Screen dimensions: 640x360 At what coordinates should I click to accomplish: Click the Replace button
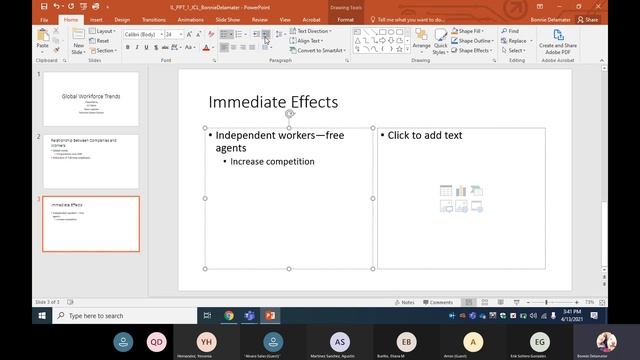[x=514, y=41]
